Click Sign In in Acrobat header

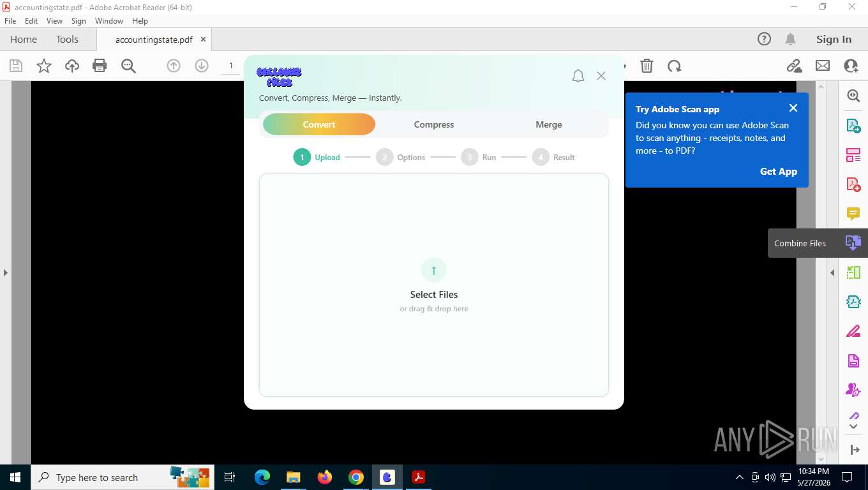point(834,39)
